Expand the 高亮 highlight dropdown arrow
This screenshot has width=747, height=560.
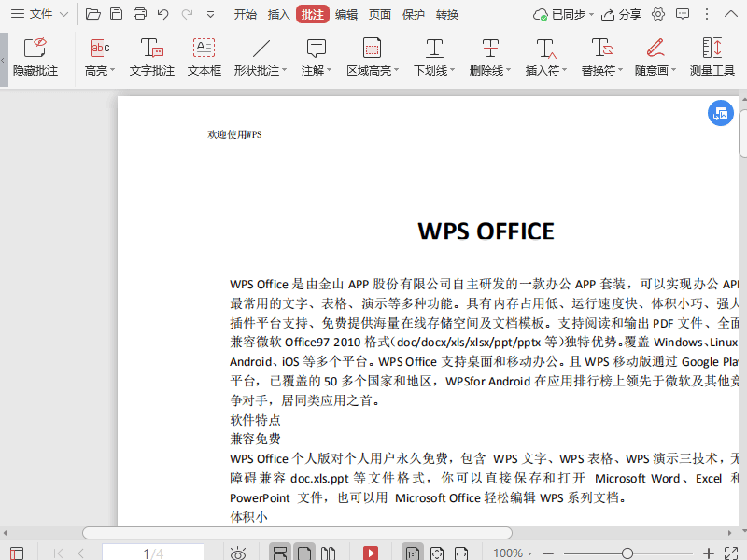pyautogui.click(x=112, y=71)
